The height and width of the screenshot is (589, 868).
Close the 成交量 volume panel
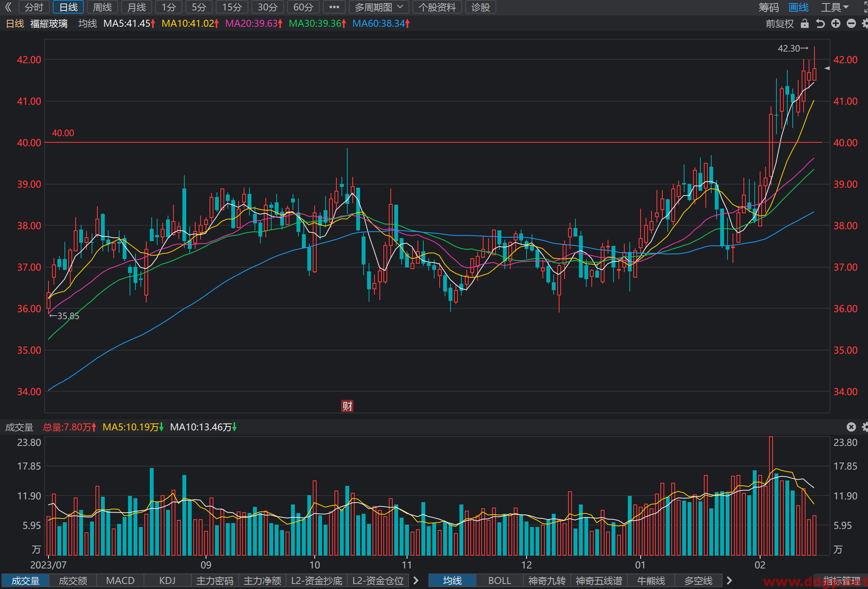[851, 427]
